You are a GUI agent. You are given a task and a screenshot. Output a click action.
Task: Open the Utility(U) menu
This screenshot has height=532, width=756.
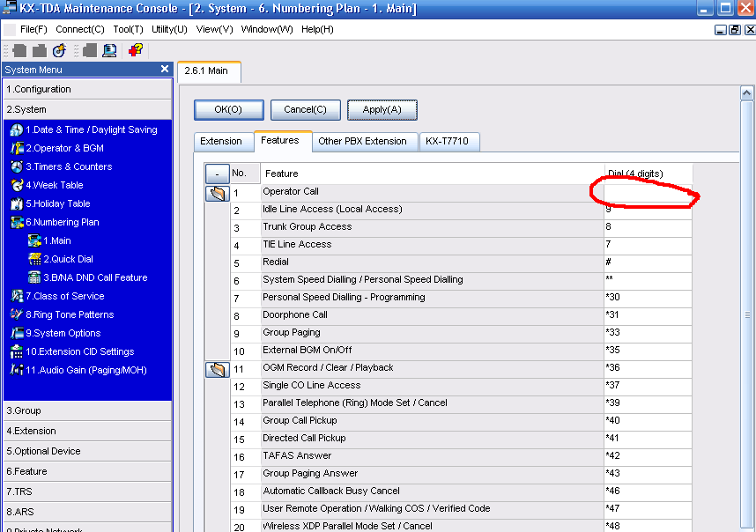click(x=169, y=29)
